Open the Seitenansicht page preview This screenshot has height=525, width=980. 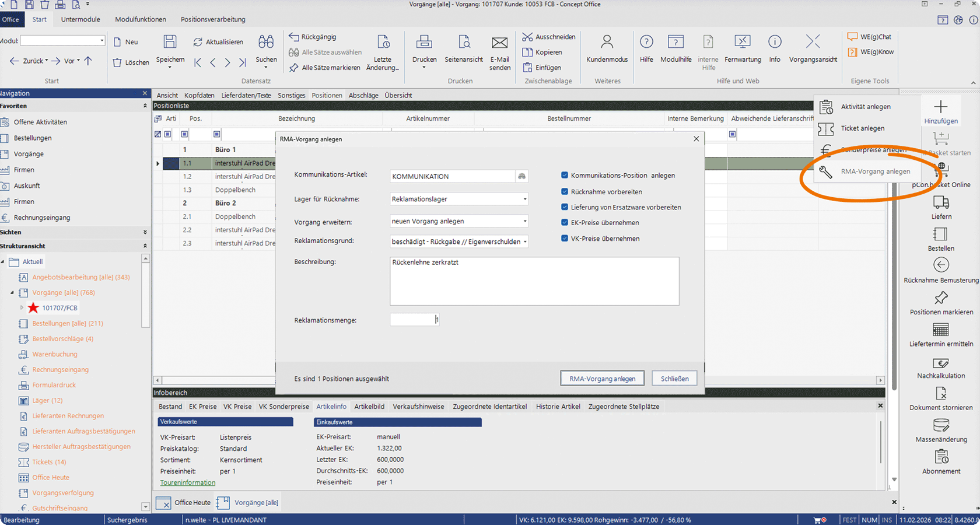pos(464,43)
